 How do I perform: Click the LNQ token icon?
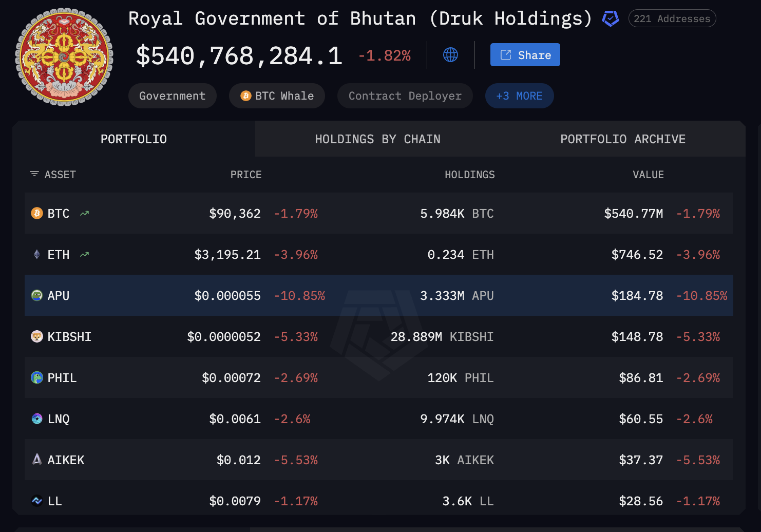pos(36,419)
